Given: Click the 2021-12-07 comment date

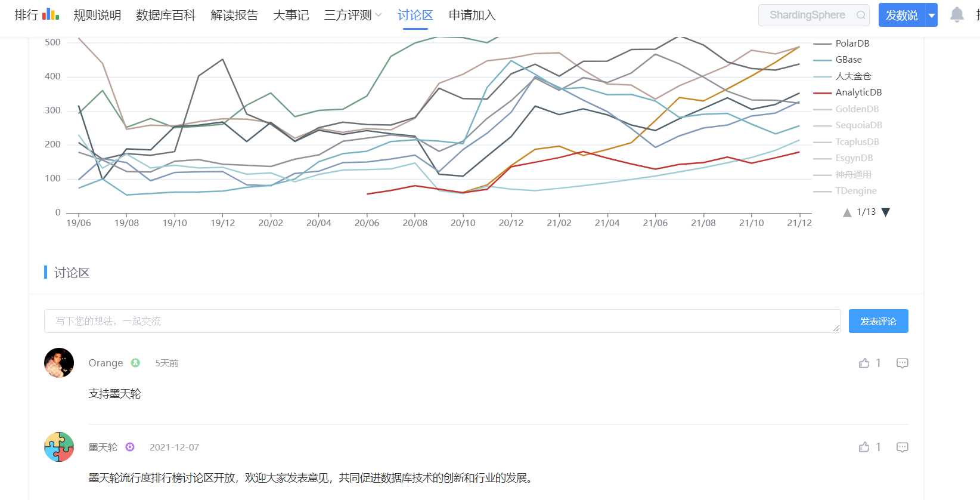Looking at the screenshot, I should (174, 447).
